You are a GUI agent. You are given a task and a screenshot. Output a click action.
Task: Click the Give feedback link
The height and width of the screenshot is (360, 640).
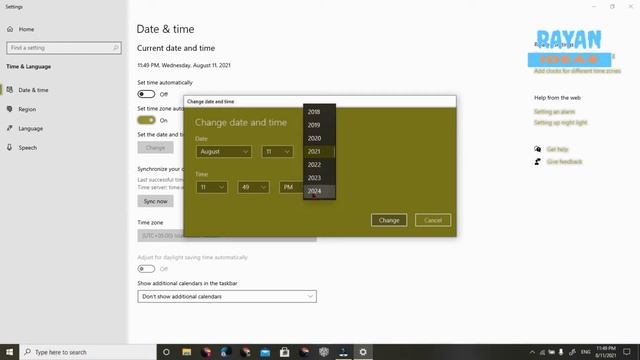[x=564, y=162]
